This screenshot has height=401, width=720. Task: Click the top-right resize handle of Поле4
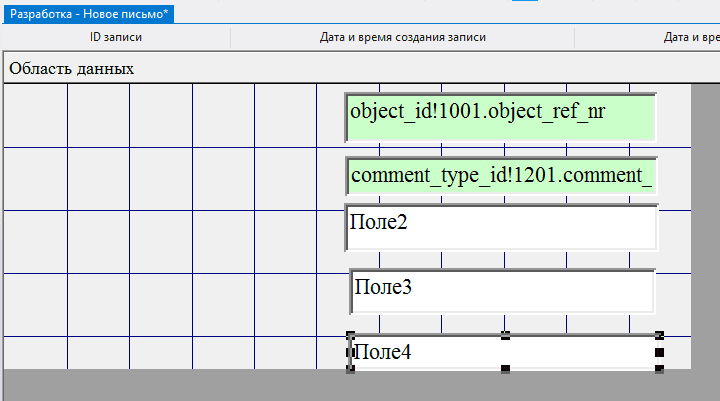[659, 336]
